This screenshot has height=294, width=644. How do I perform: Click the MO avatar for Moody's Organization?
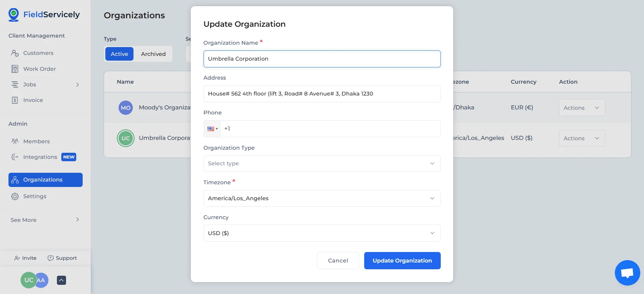126,108
